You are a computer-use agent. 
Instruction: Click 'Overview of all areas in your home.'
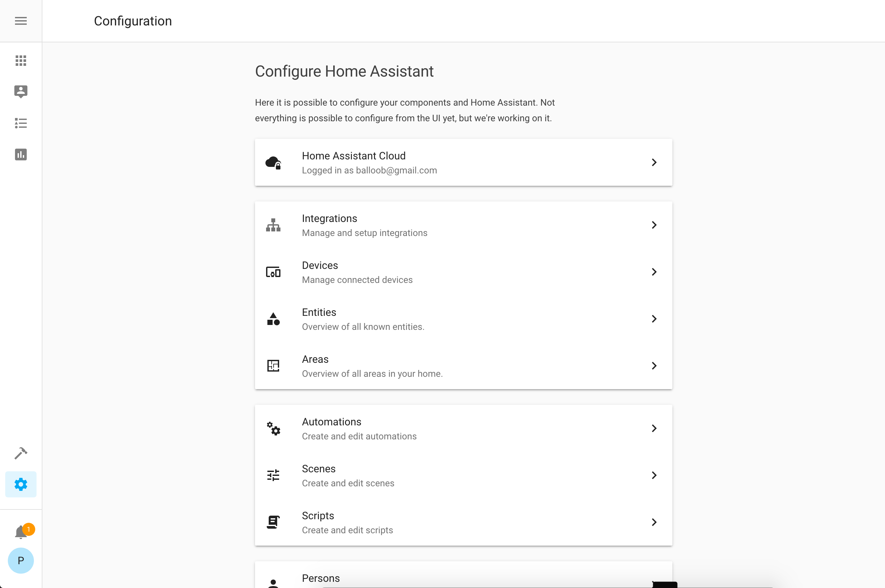pyautogui.click(x=372, y=374)
